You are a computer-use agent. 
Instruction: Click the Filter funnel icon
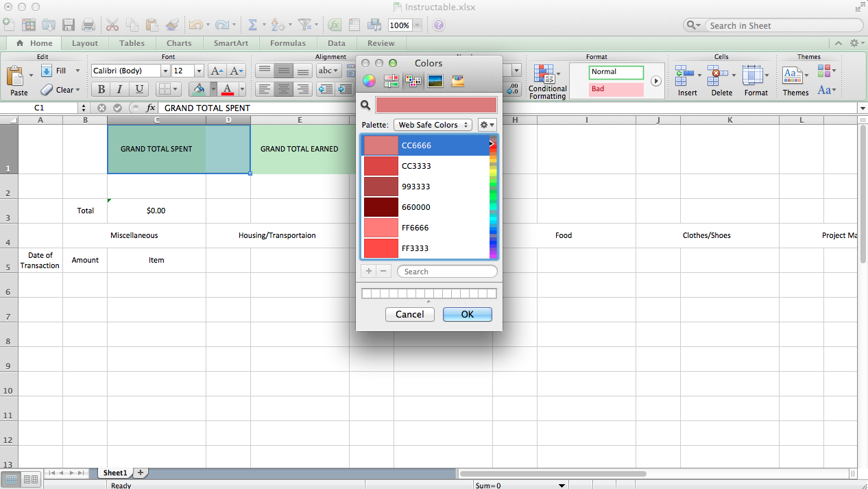[304, 25]
